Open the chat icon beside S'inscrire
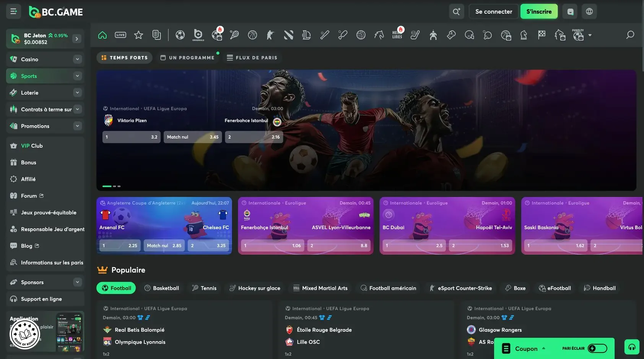The width and height of the screenshot is (644, 359). point(570,11)
